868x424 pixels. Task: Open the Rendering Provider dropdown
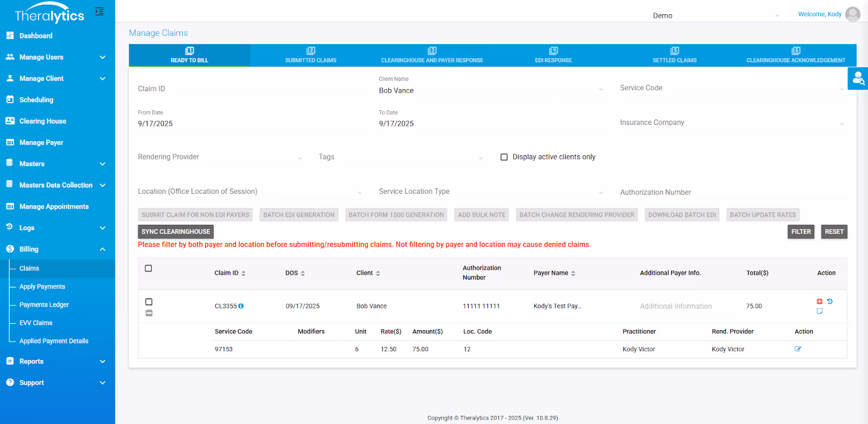pos(220,157)
